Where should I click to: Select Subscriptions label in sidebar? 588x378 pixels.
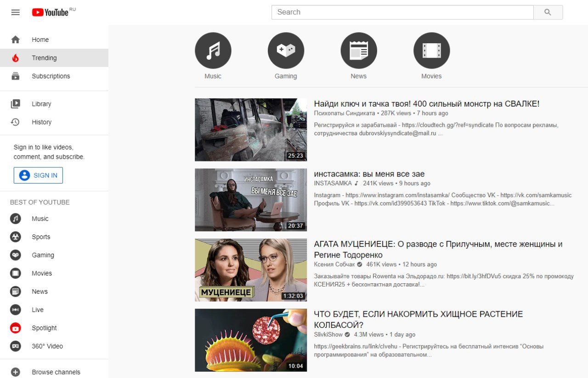[51, 76]
